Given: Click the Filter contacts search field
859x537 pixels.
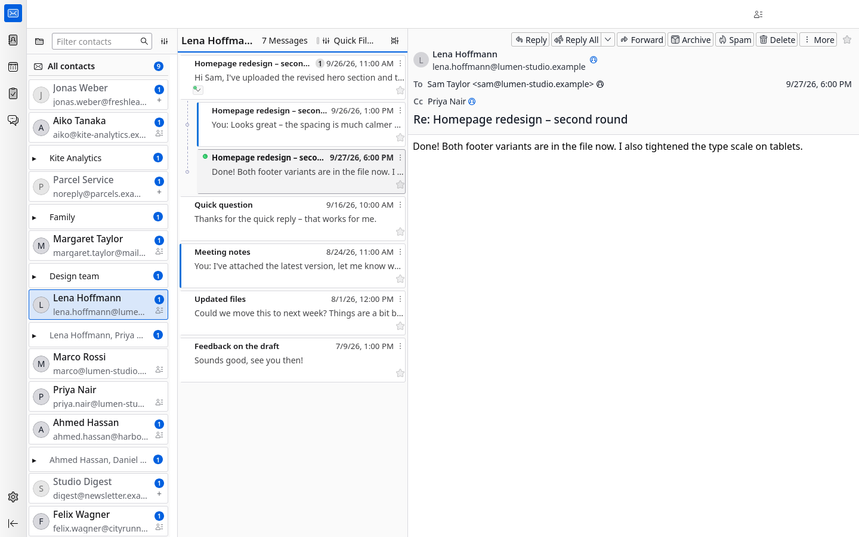Looking at the screenshot, I should [102, 41].
